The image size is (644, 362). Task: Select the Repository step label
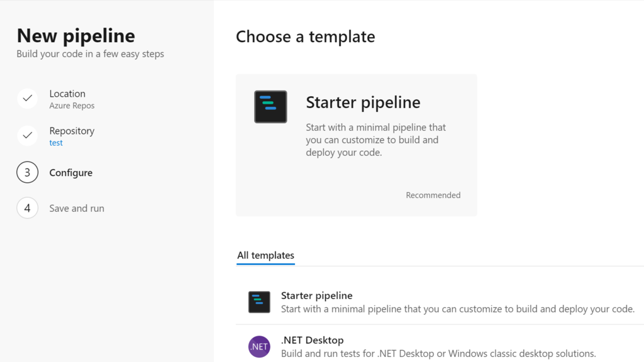click(72, 131)
